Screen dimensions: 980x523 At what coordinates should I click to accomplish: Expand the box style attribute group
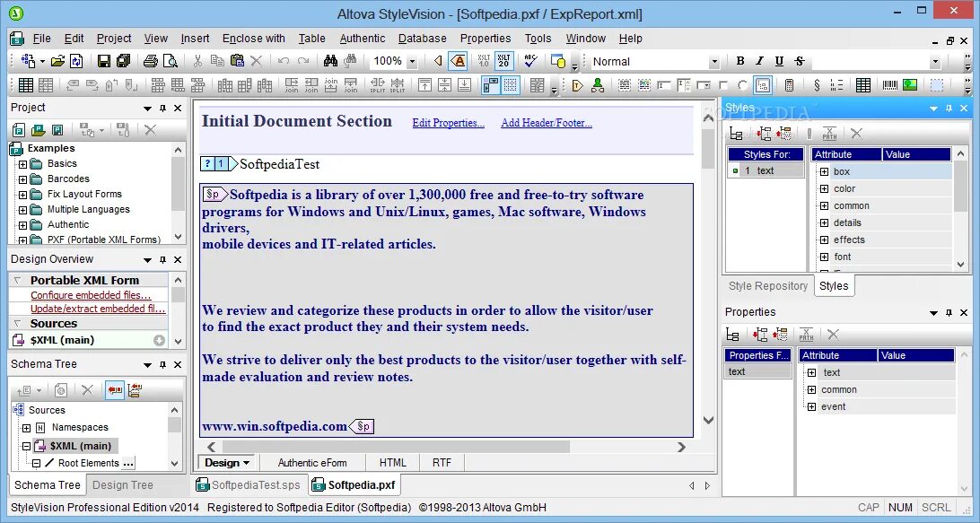coord(824,172)
